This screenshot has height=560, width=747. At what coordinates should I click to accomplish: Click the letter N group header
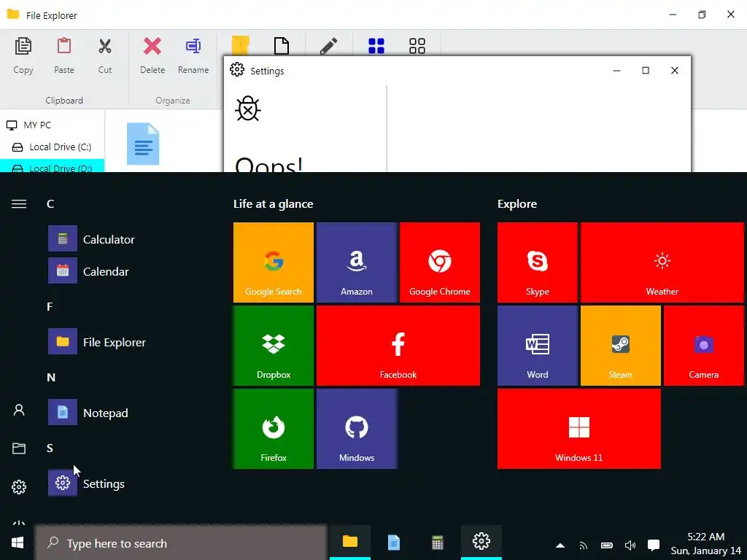click(x=51, y=378)
